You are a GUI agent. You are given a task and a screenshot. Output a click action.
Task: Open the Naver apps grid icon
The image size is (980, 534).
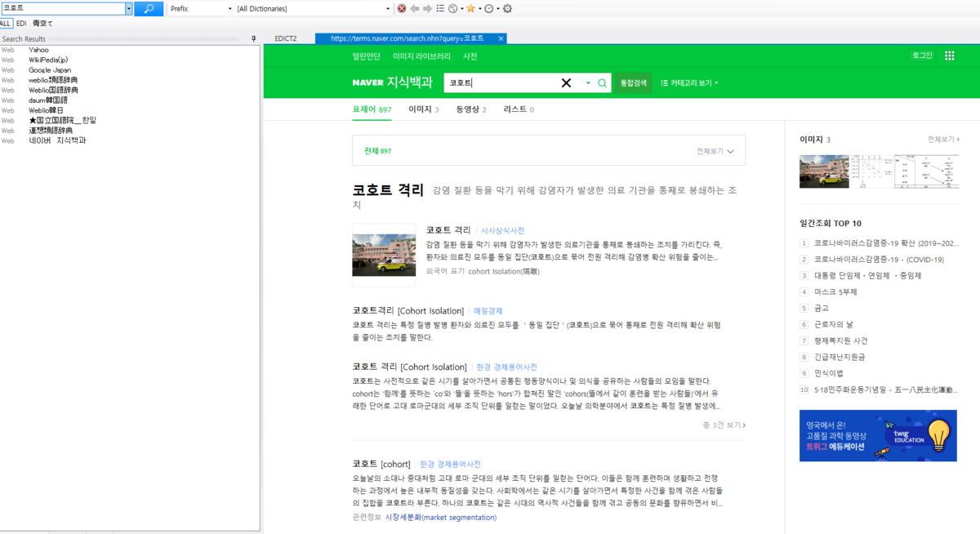pos(949,56)
